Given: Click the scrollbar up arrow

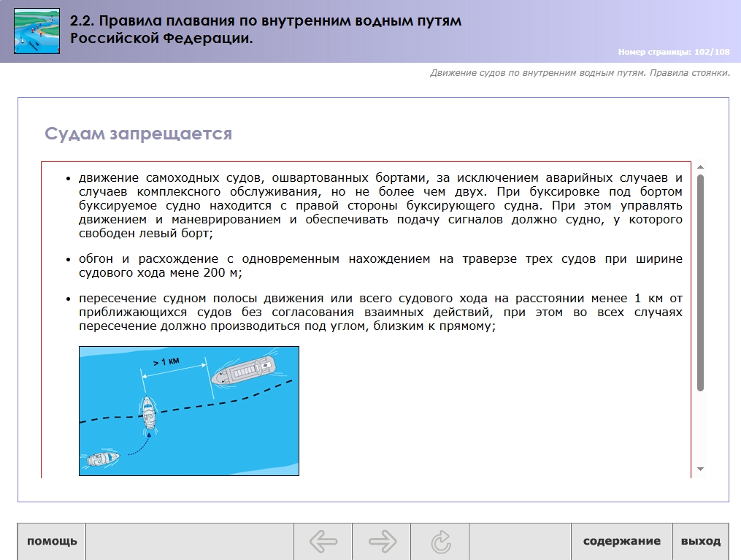Looking at the screenshot, I should coord(699,166).
